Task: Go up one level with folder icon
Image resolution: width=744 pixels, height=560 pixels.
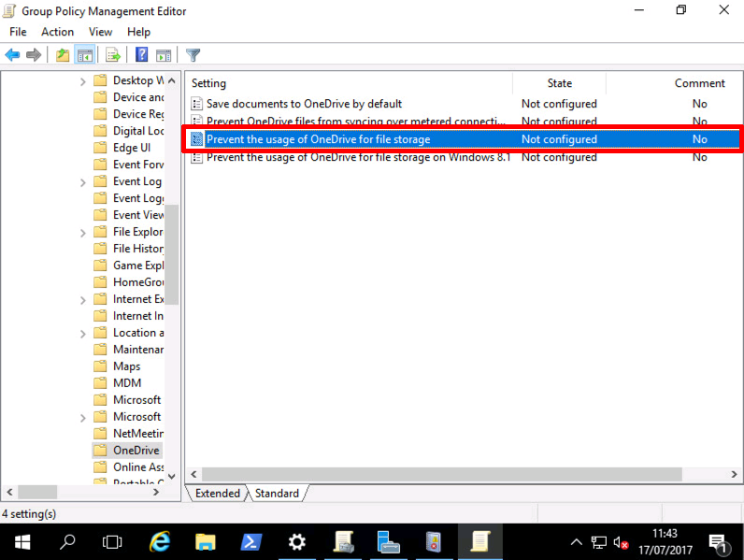Action: click(63, 55)
